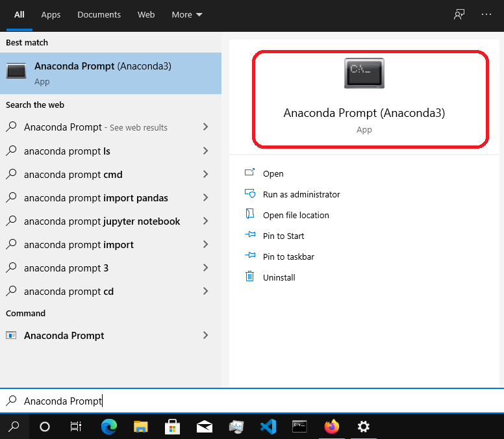The width and height of the screenshot is (504, 439).
Task: Click the Anaconda Prompt best match icon
Action: (16, 71)
